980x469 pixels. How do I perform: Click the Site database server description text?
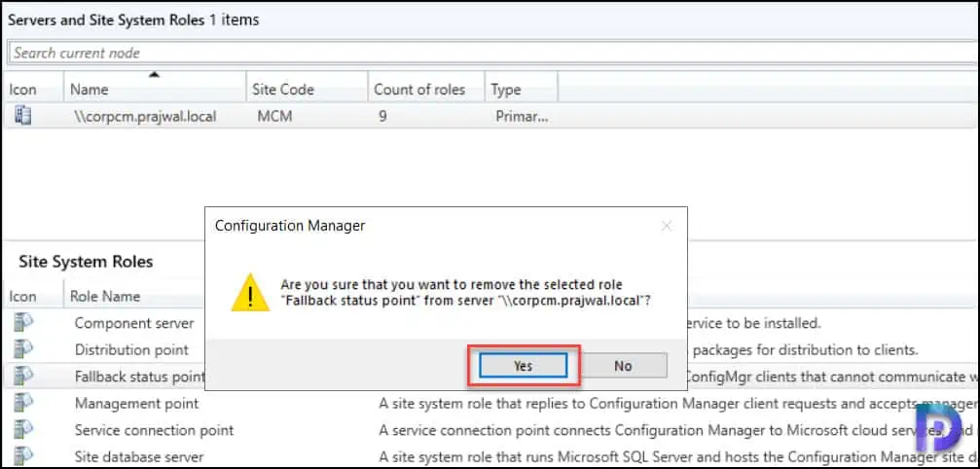(678, 457)
